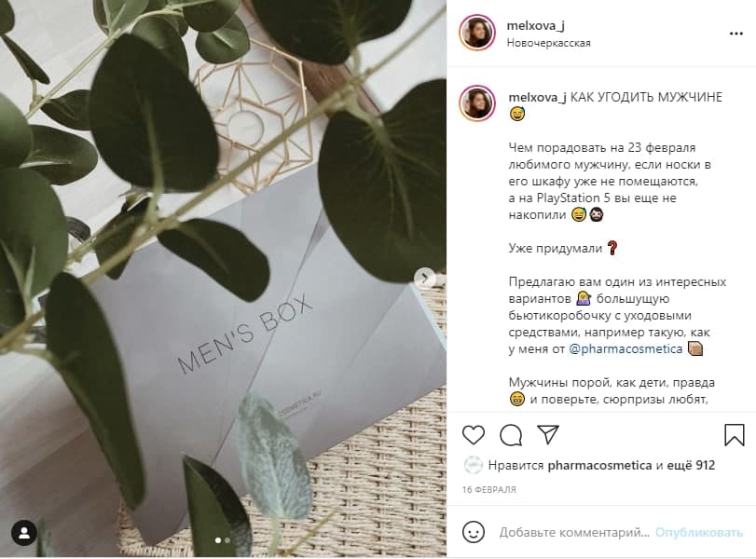The width and height of the screenshot is (756, 559).
Task: Click pharmacosmetica name in likes line
Action: point(599,466)
